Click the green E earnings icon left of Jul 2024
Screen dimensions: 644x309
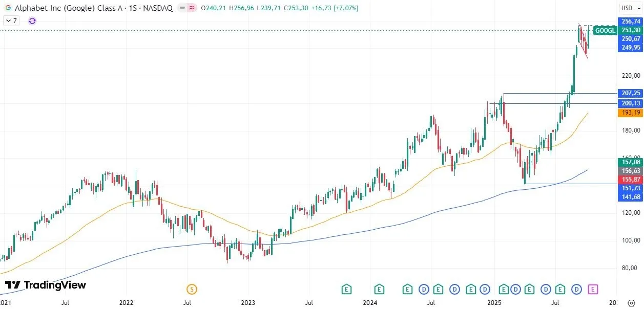pyautogui.click(x=407, y=289)
